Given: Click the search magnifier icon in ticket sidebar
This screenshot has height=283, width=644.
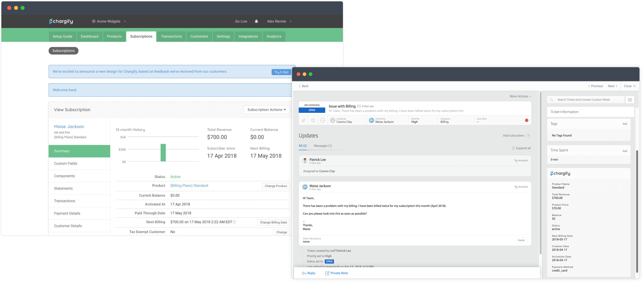Looking at the screenshot, I should point(551,100).
